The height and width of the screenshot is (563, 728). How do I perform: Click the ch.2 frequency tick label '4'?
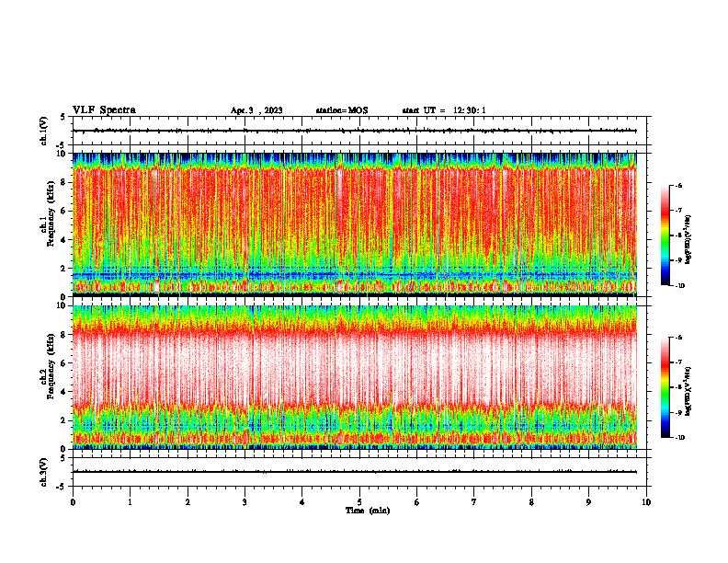click(x=64, y=392)
